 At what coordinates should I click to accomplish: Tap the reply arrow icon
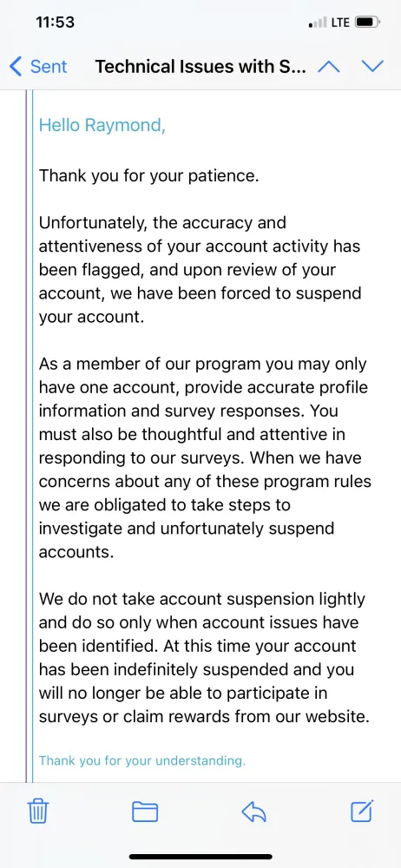pos(254,812)
